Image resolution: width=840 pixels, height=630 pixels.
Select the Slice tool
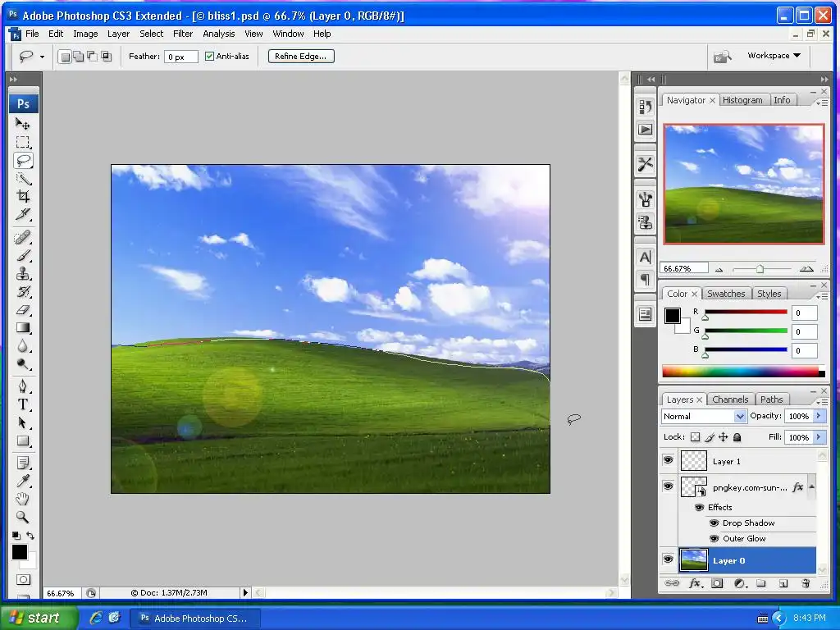pos(22,214)
